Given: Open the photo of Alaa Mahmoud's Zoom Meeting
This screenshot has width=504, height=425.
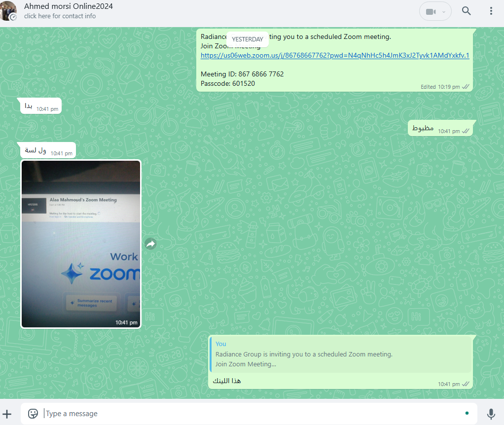Looking at the screenshot, I should [x=81, y=244].
